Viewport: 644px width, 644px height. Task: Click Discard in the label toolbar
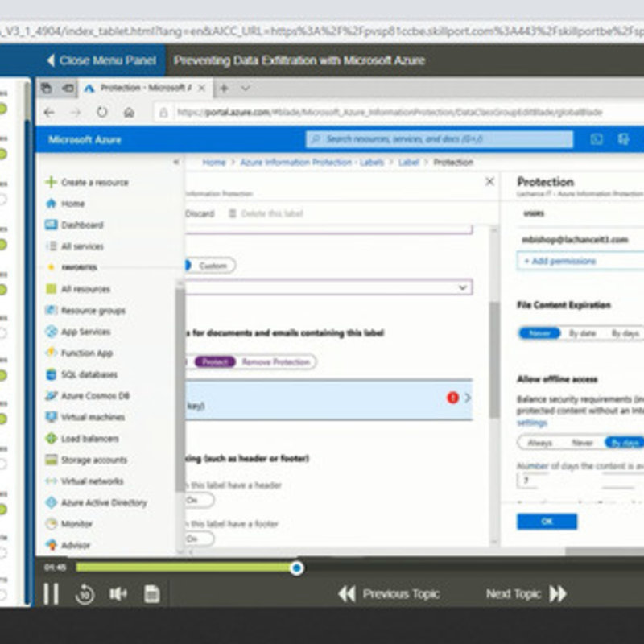[x=200, y=213]
